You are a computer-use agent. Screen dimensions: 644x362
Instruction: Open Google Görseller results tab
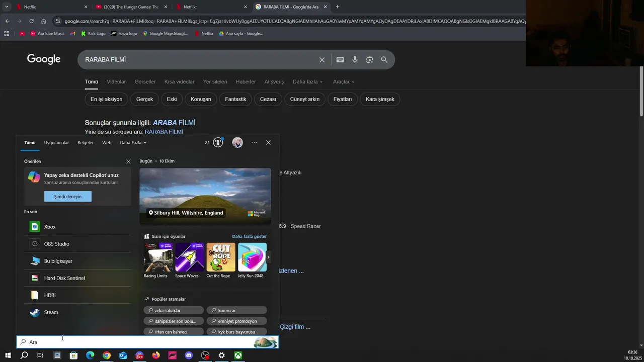(x=145, y=82)
